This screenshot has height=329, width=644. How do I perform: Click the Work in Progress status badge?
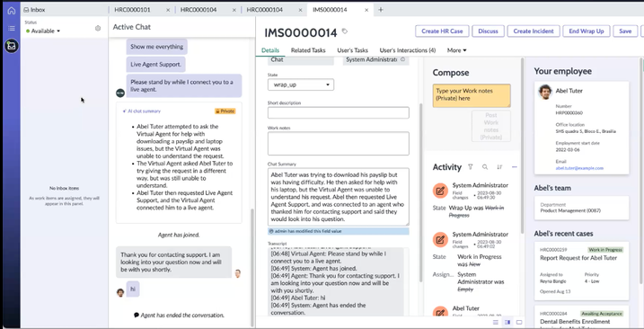pos(605,250)
